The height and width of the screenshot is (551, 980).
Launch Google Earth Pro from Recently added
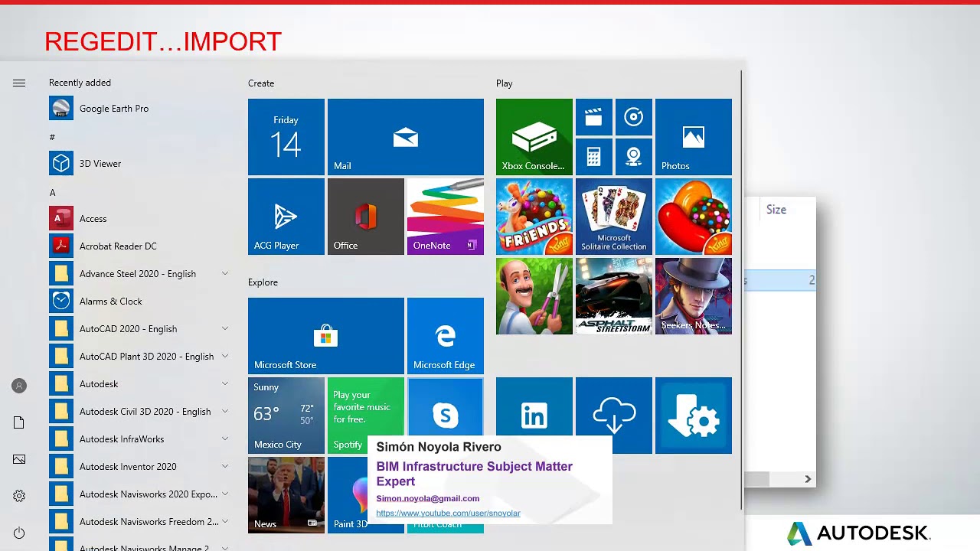pos(139,108)
